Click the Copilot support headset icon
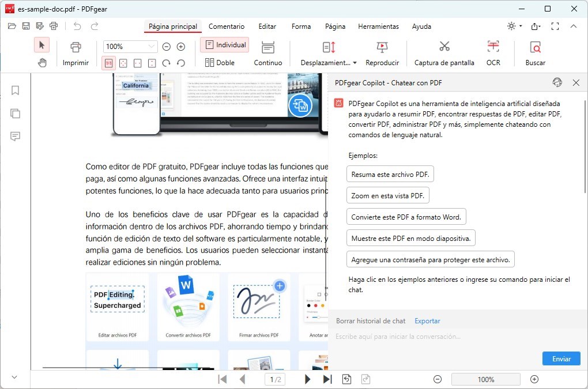Screen dimensions: 588x389 (557, 82)
